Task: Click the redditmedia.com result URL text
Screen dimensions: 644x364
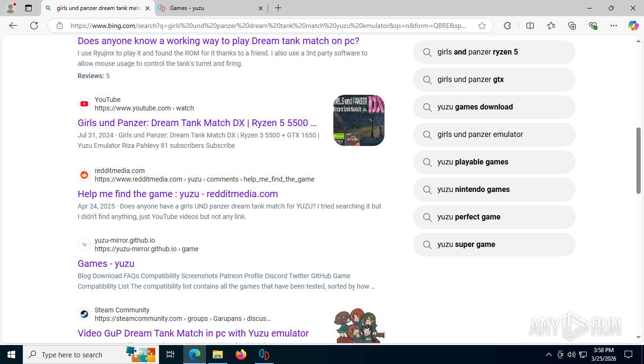Action: 205,179
